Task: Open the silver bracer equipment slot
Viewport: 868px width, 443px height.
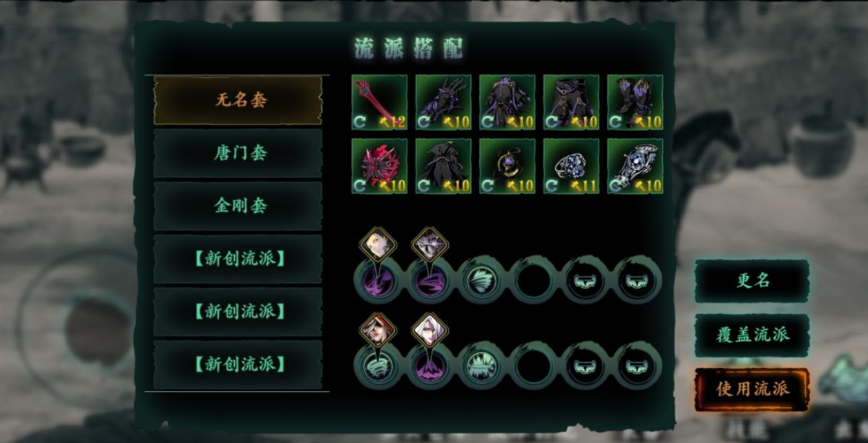Action: tap(635, 166)
